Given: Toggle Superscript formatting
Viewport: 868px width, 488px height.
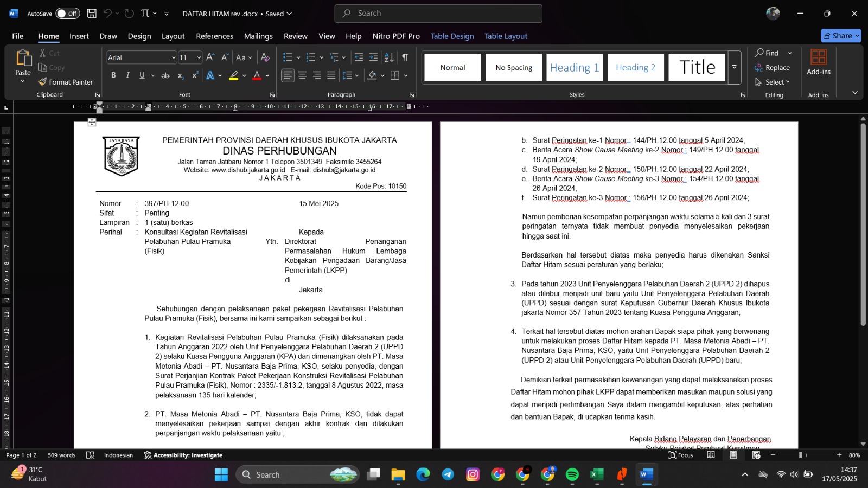Looking at the screenshot, I should pyautogui.click(x=195, y=75).
